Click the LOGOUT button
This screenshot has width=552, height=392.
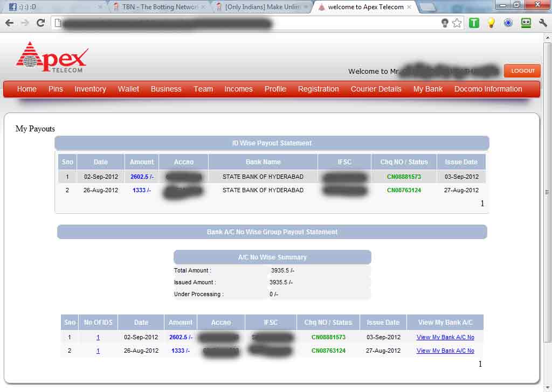[522, 71]
